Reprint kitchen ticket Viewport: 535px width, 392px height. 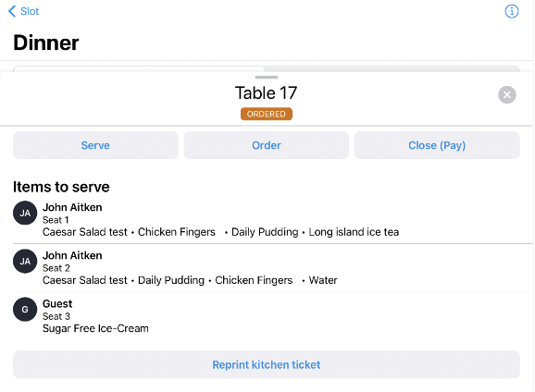[267, 365]
